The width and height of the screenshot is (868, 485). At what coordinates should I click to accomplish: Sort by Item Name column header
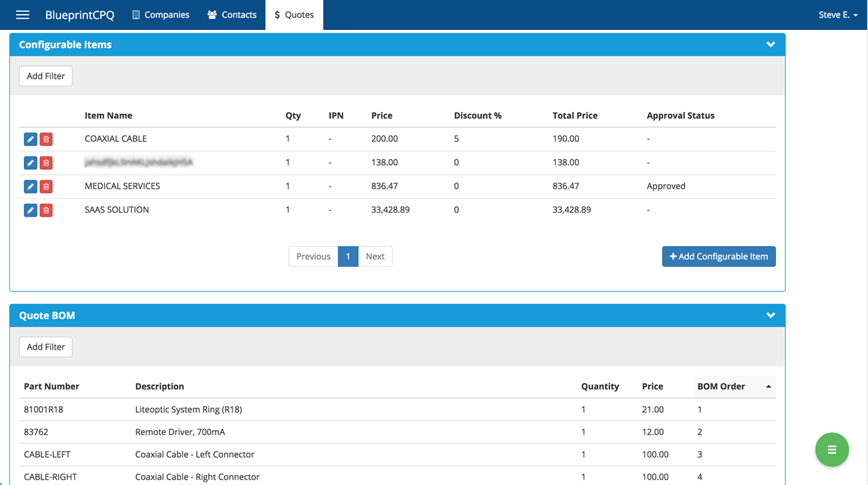(x=108, y=115)
